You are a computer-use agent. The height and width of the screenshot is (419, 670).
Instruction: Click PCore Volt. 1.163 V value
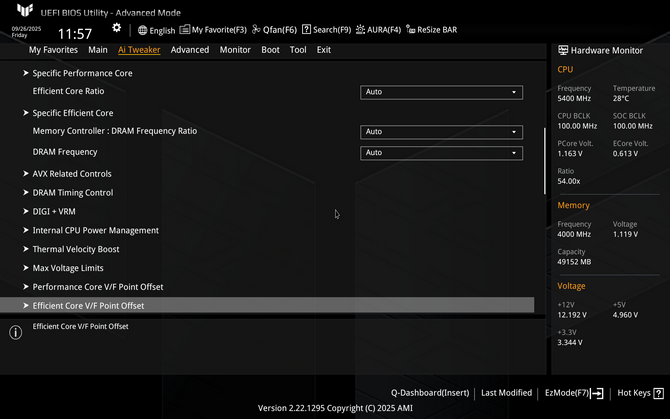point(570,154)
